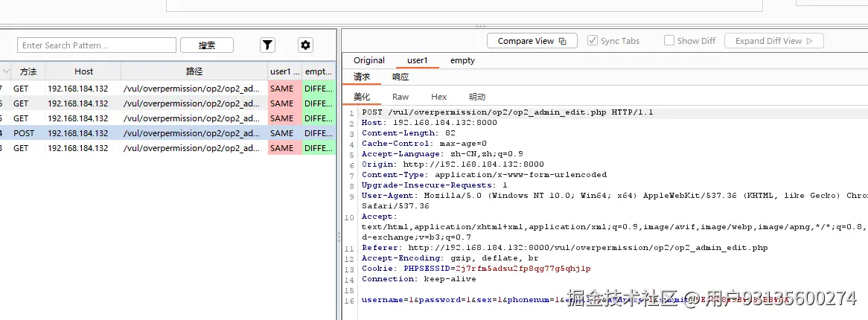Screen dimensions: 868x320
Task: Click the Accept-Encoding header line
Action: coord(450,258)
